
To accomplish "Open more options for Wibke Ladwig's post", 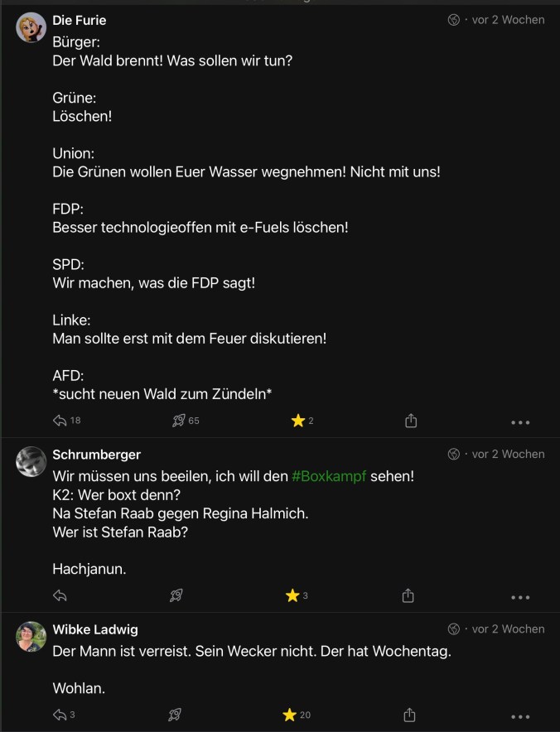I will (520, 716).
